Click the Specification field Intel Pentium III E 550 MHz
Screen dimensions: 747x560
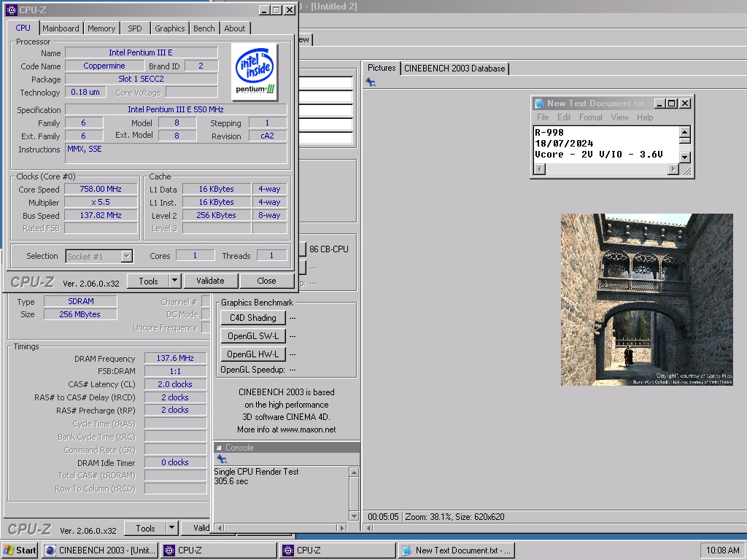pyautogui.click(x=176, y=109)
